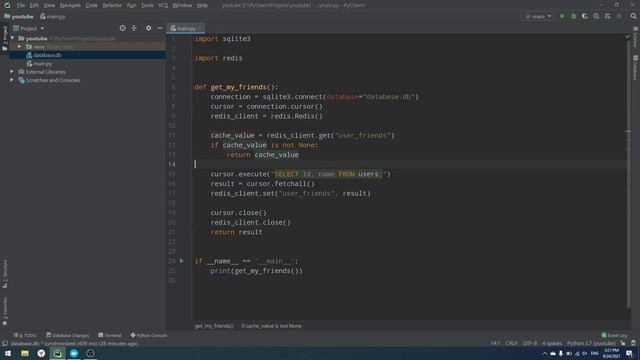This screenshot has height=360, width=640.
Task: Click the run gutter arrow beside __name__ line
Action: (182, 261)
